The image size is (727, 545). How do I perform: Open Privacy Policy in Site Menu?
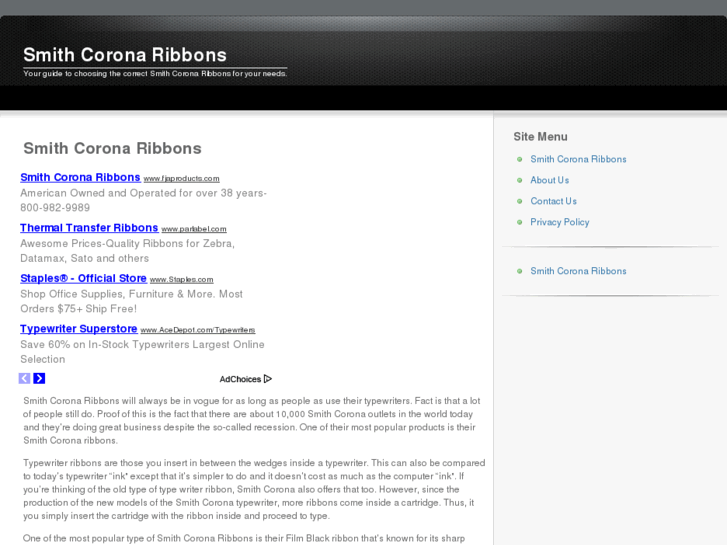click(560, 222)
